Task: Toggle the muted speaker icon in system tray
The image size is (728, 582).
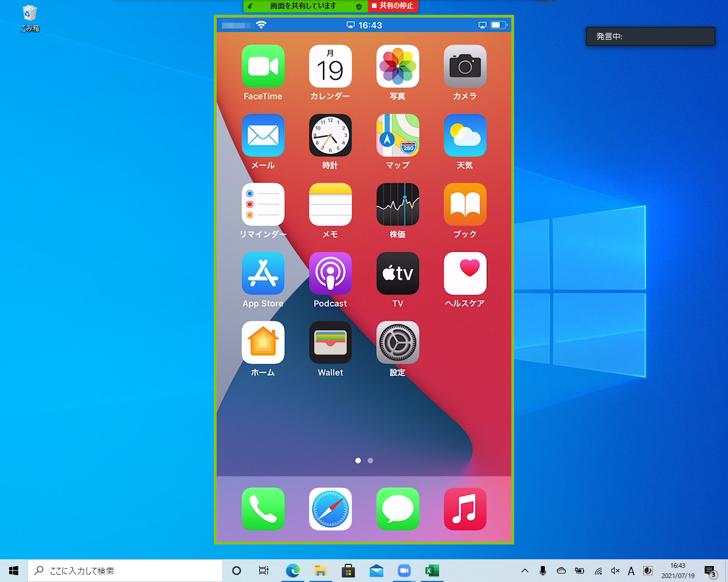Action: [x=615, y=571]
